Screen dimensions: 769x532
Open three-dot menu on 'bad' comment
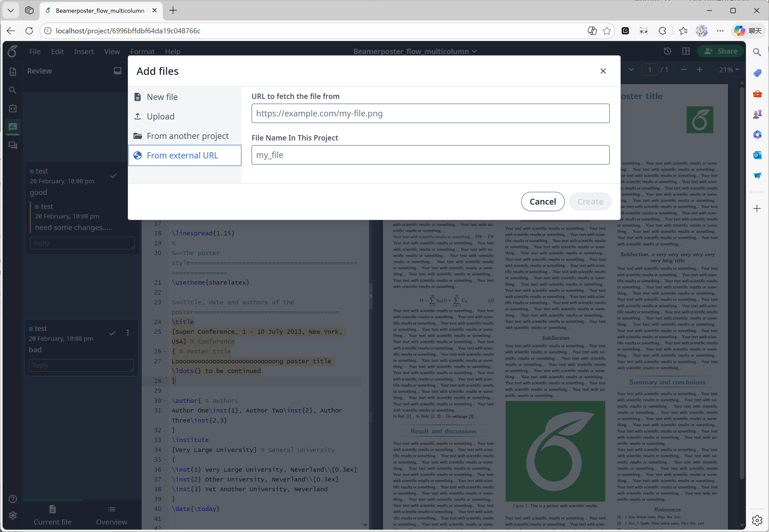[x=128, y=333]
